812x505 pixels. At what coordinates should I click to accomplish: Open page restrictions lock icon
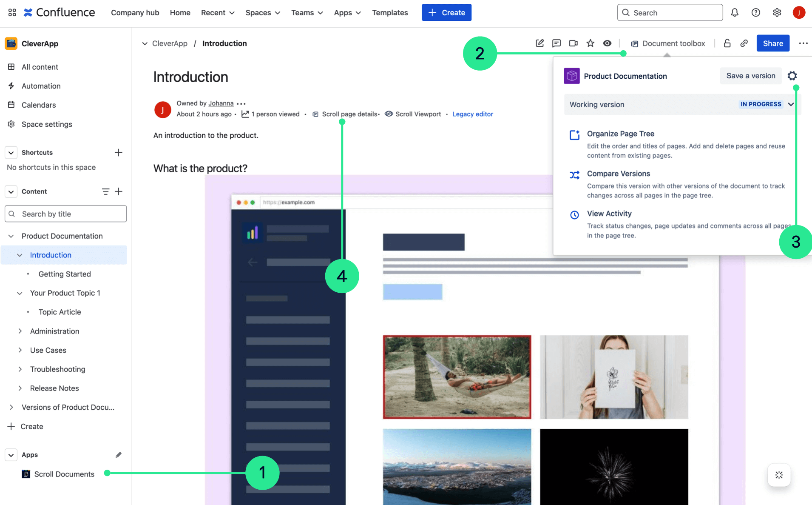(x=727, y=43)
